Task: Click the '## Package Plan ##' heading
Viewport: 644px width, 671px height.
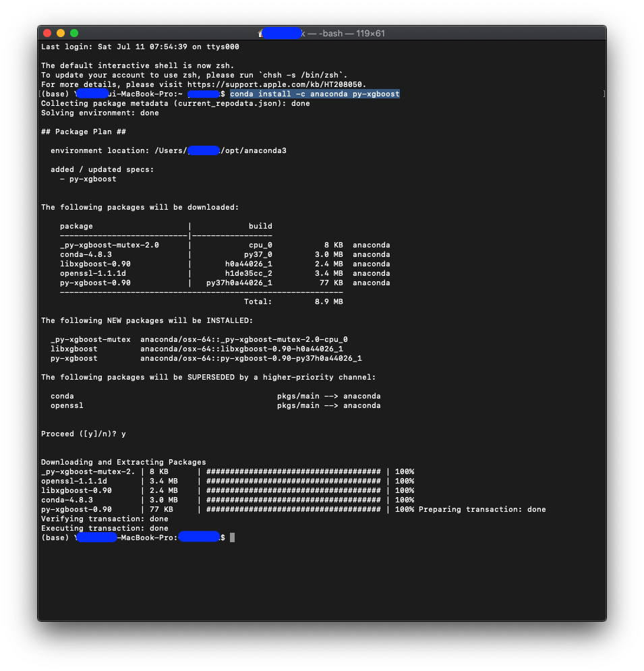Action: (84, 132)
